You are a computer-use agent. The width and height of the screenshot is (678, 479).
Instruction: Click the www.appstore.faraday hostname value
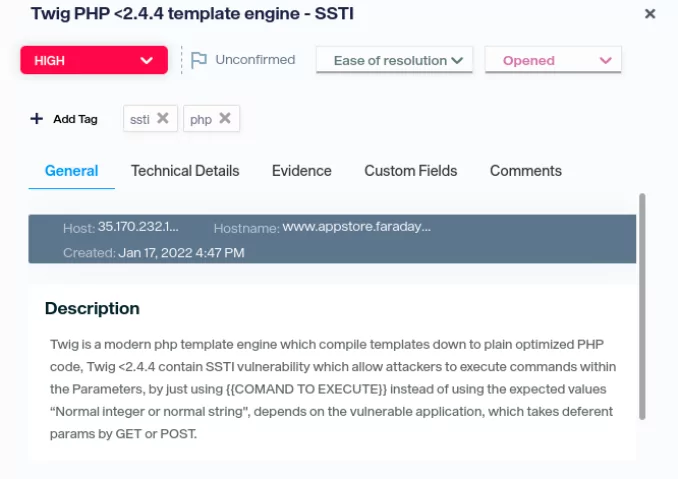pyautogui.click(x=357, y=227)
